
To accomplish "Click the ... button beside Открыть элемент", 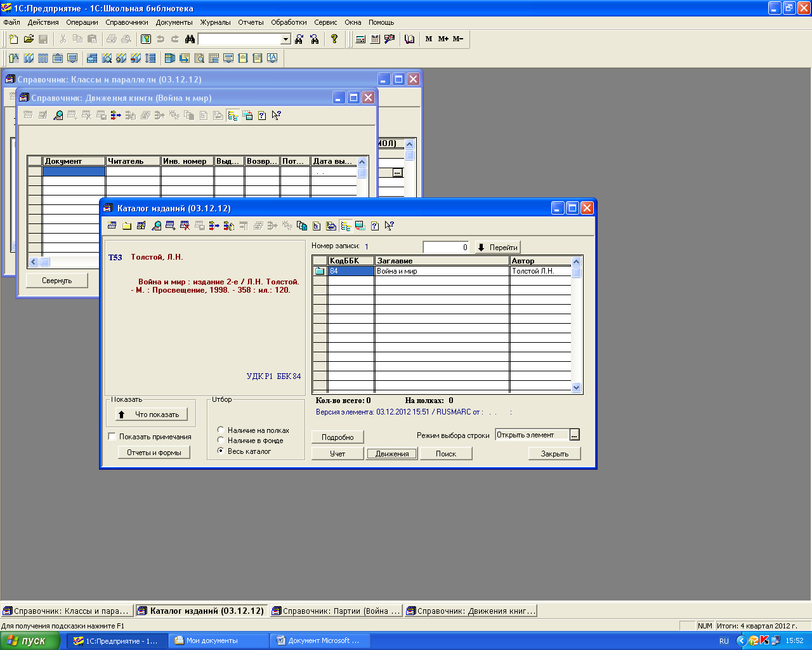I will (x=574, y=435).
